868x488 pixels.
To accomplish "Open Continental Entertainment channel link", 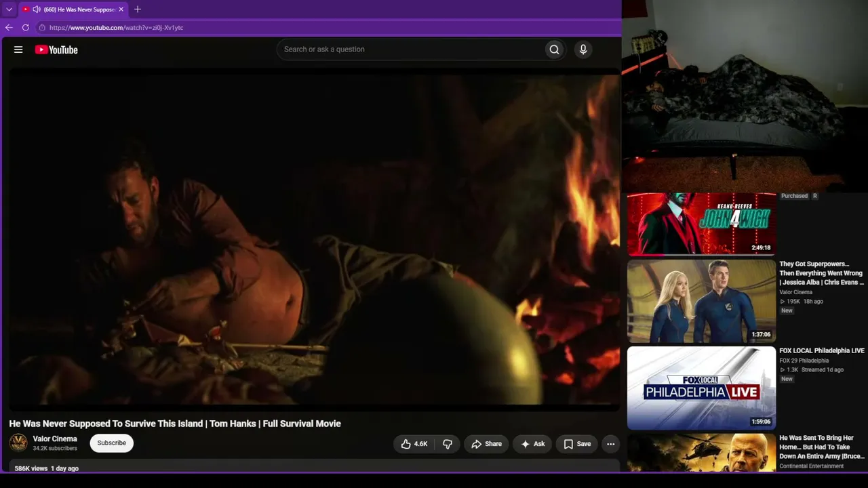I will 812,466.
